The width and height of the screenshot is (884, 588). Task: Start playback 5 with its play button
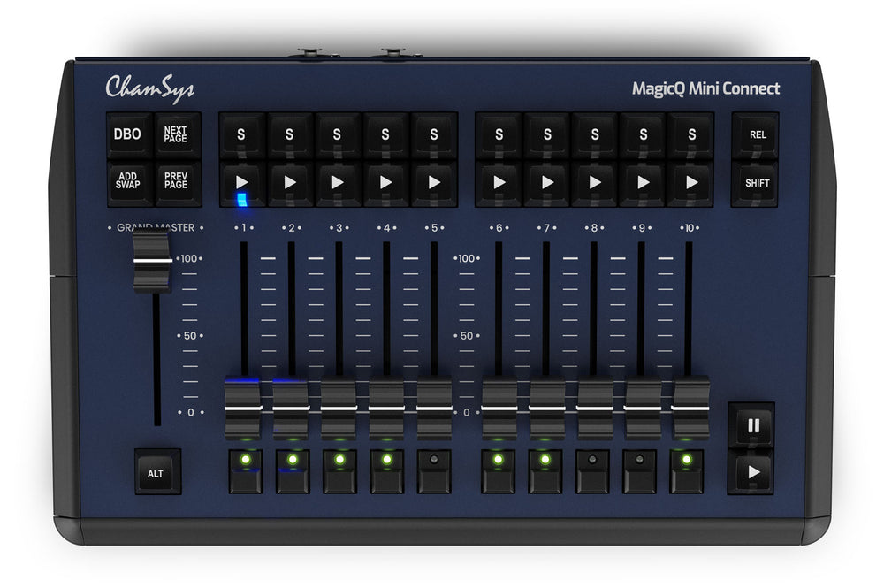tap(433, 183)
